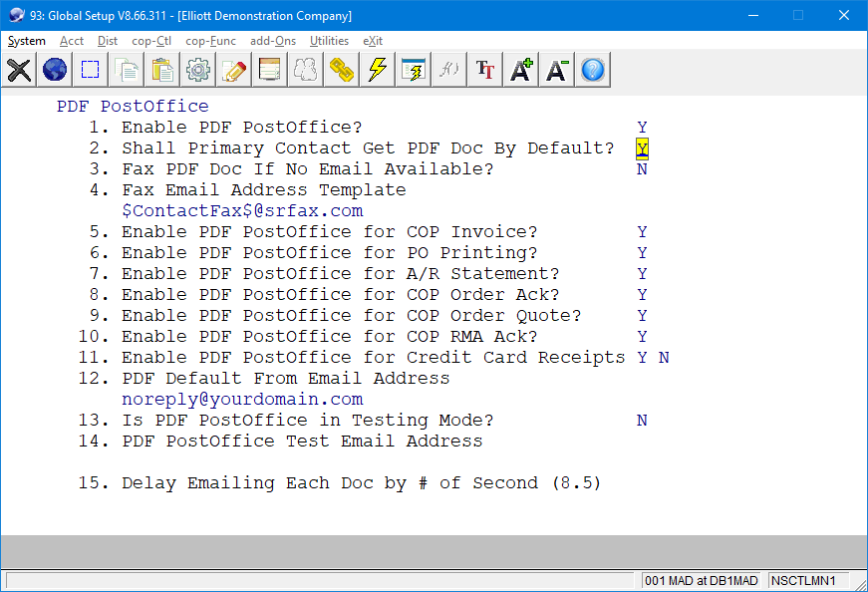Open the System menu

pos(27,41)
